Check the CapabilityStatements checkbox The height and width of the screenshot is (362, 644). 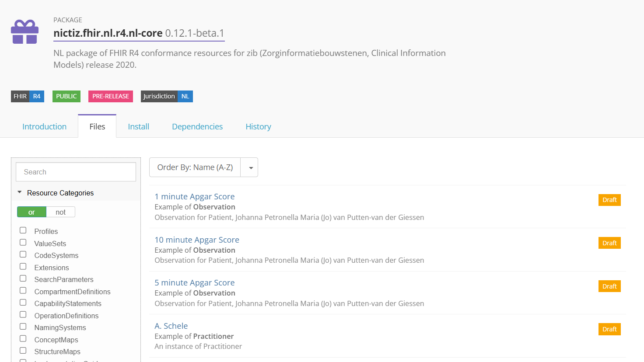coord(23,303)
